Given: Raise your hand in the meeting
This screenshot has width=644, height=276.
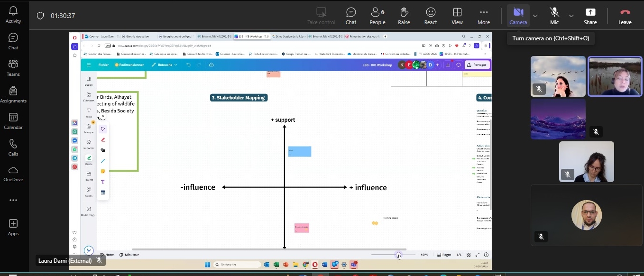Looking at the screenshot, I should click(x=404, y=16).
